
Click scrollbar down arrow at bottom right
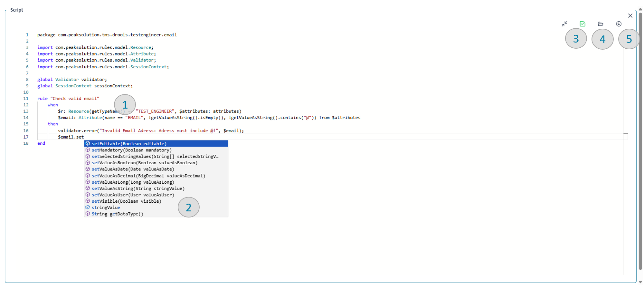tap(640, 282)
